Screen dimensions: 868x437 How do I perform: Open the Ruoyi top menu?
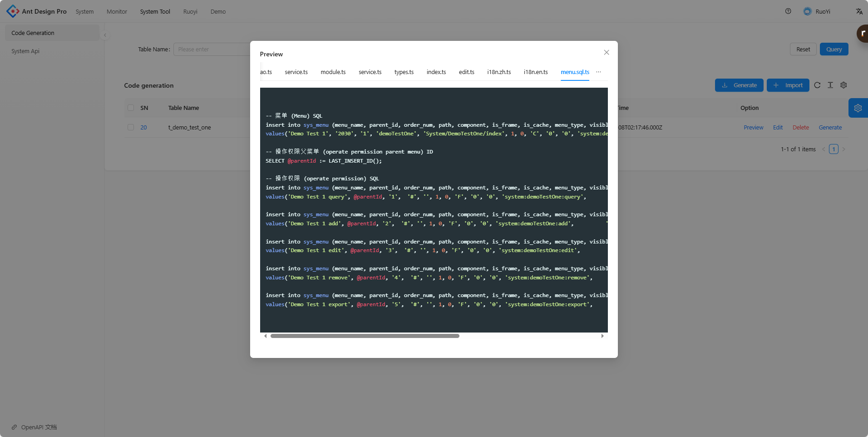pos(190,11)
